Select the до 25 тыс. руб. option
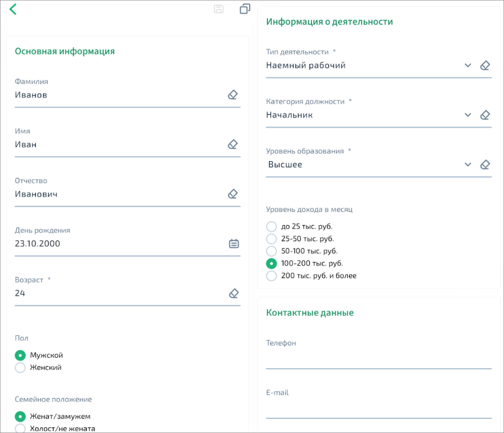The height and width of the screenshot is (433, 504). [271, 227]
